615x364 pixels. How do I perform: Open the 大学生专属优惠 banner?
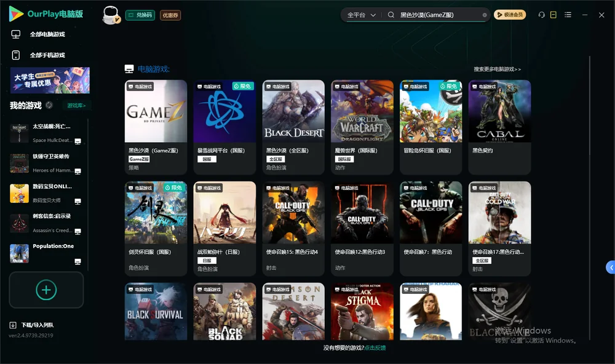pyautogui.click(x=50, y=81)
